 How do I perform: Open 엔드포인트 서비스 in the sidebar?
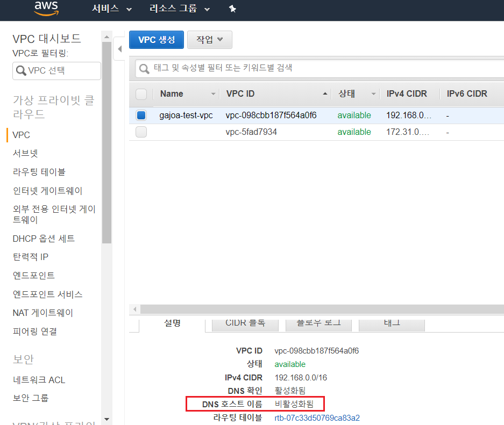[47, 294]
